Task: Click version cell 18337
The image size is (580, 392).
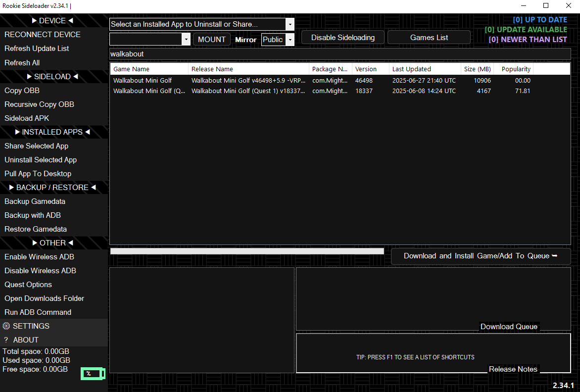Action: click(x=364, y=91)
